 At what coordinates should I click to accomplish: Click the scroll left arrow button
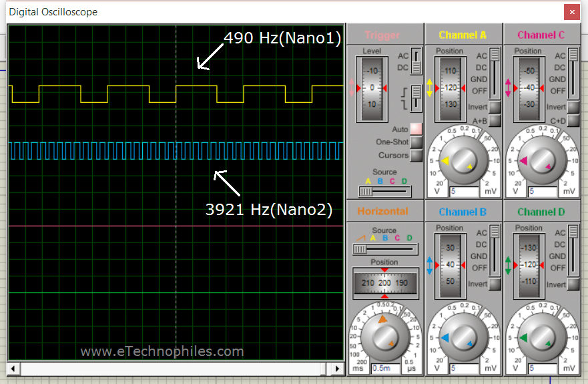pyautogui.click(x=13, y=369)
